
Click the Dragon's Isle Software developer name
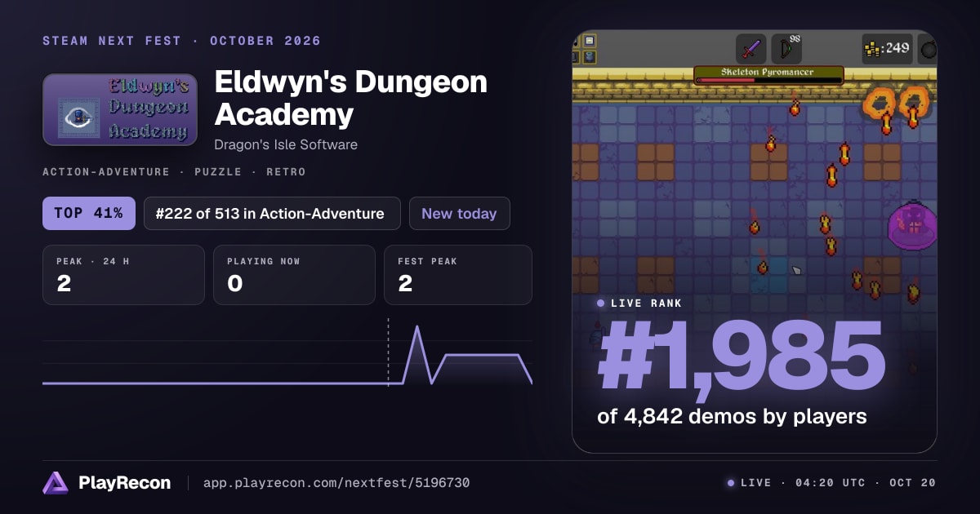(286, 144)
